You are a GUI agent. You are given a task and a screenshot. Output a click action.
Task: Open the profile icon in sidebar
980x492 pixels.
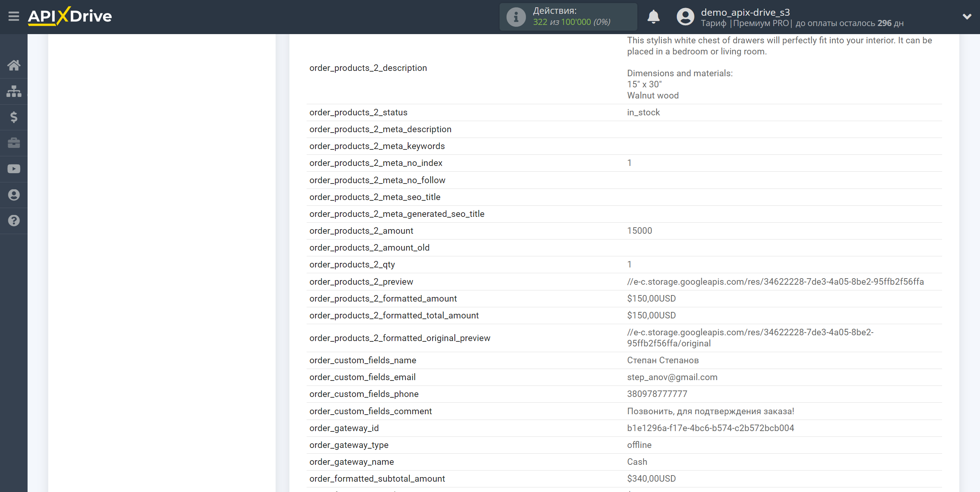(14, 195)
